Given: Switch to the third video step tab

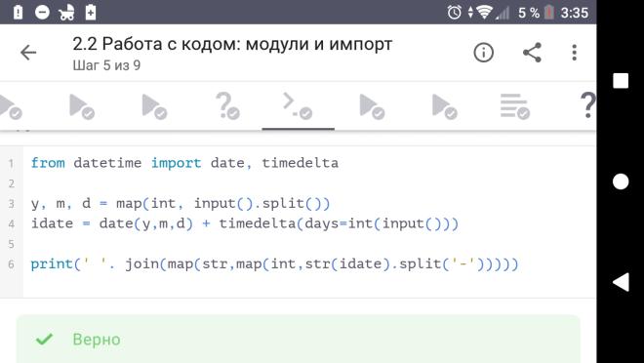Looking at the screenshot, I should click(154, 106).
